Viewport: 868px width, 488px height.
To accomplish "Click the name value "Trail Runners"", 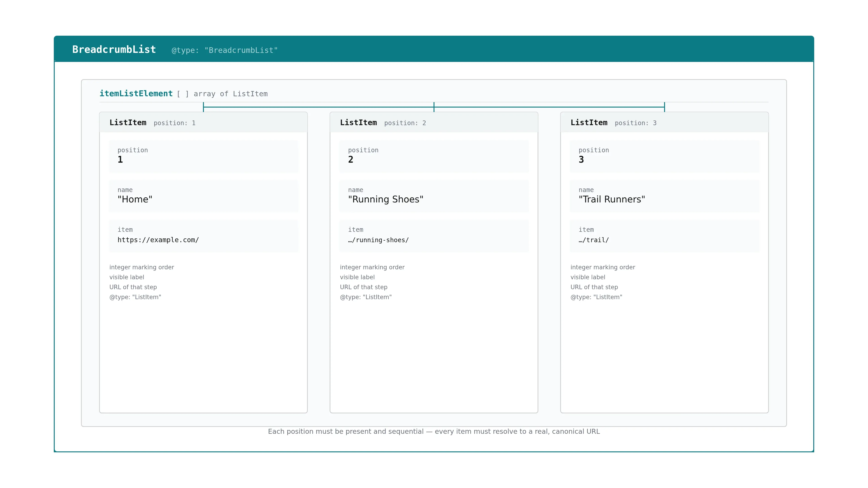I will coord(612,199).
